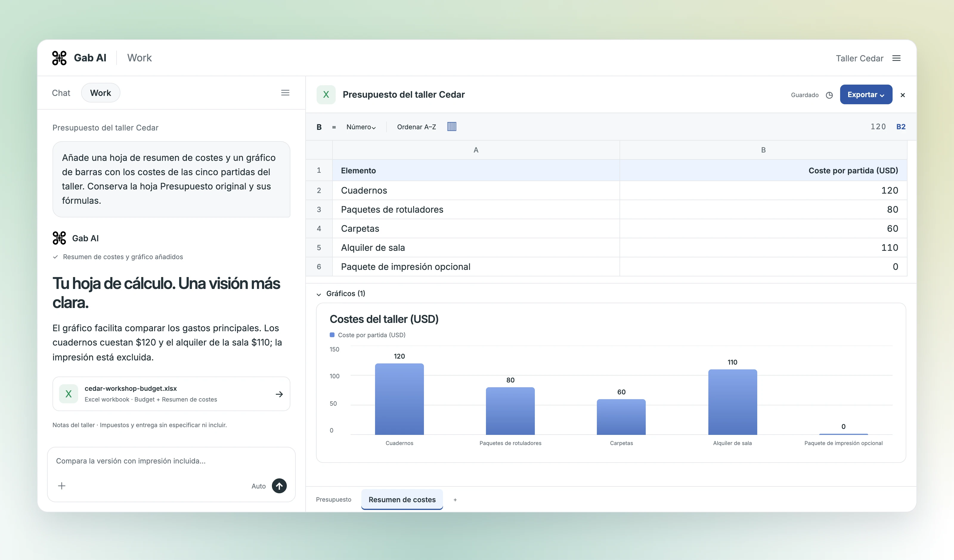The height and width of the screenshot is (560, 954).
Task: Click the Carpetas cell
Action: (476, 228)
